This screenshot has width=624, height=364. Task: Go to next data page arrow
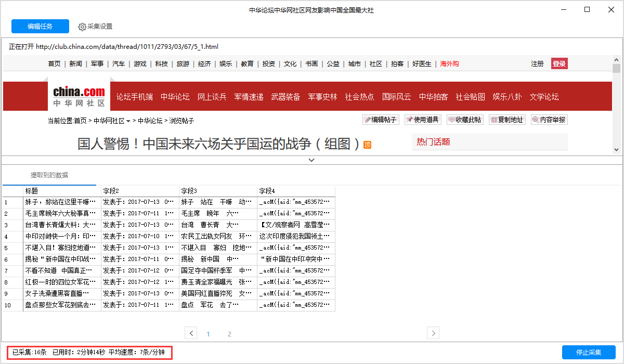coord(433,333)
